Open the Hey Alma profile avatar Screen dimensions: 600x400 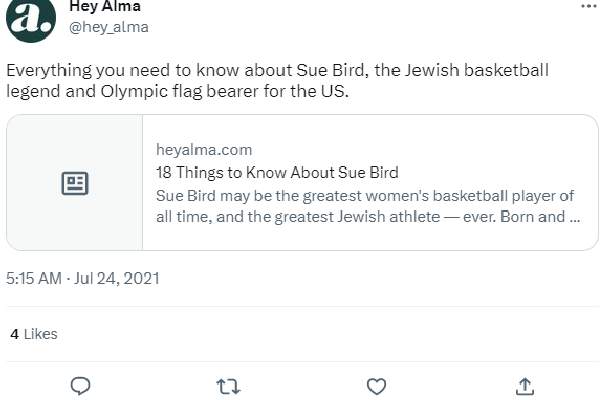tap(31, 16)
